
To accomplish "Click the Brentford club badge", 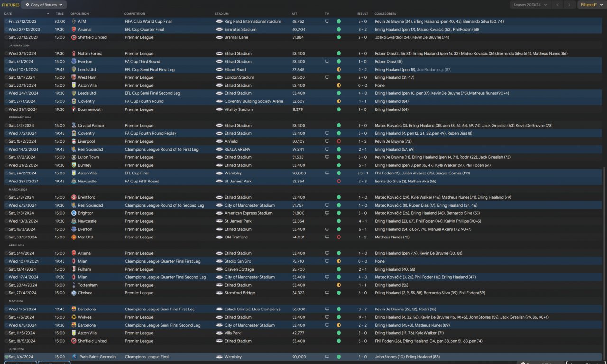I will coord(74,197).
